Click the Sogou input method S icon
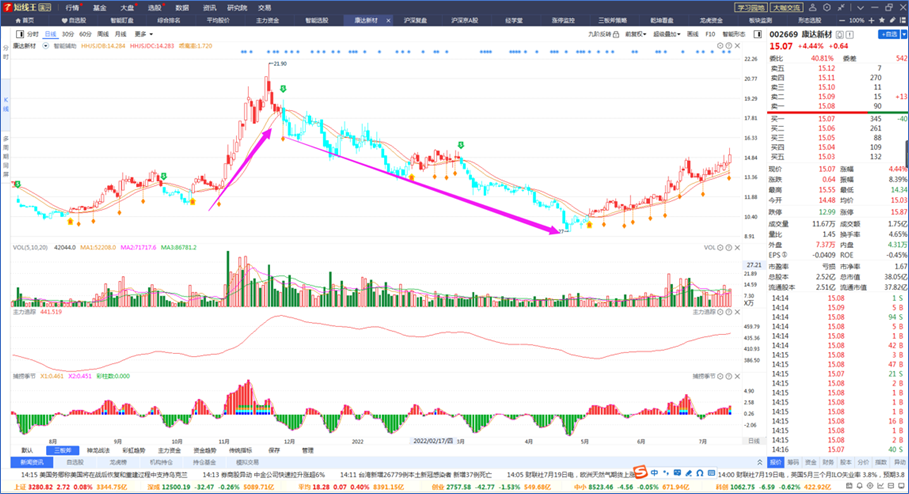This screenshot has height=494, width=909. pyautogui.click(x=640, y=473)
